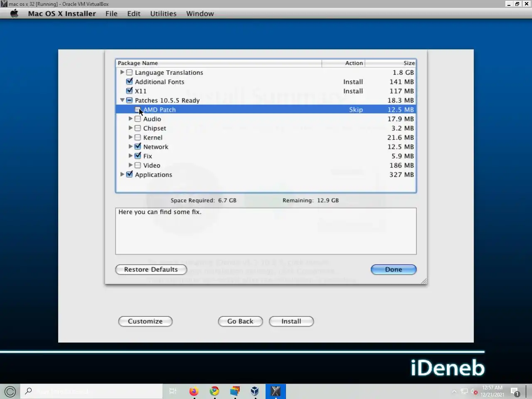Click the Restore Defaults button
The image size is (532, 399).
pyautogui.click(x=151, y=269)
